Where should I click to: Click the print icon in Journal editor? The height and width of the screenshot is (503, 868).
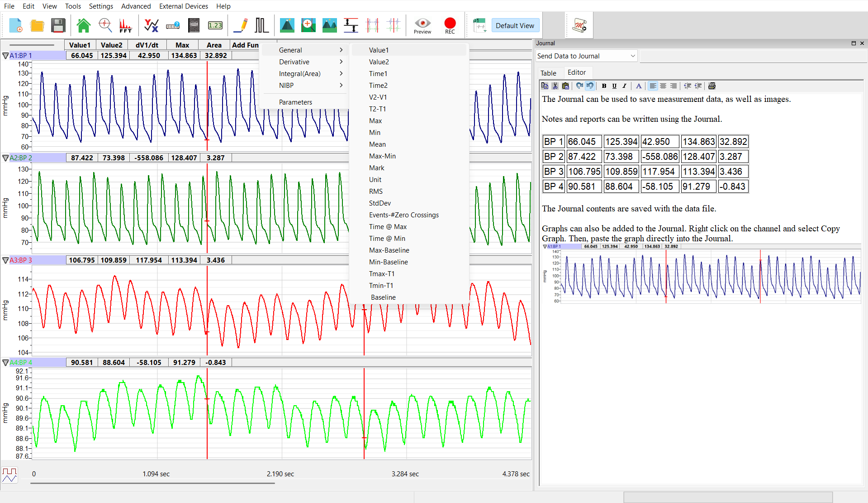click(x=712, y=86)
